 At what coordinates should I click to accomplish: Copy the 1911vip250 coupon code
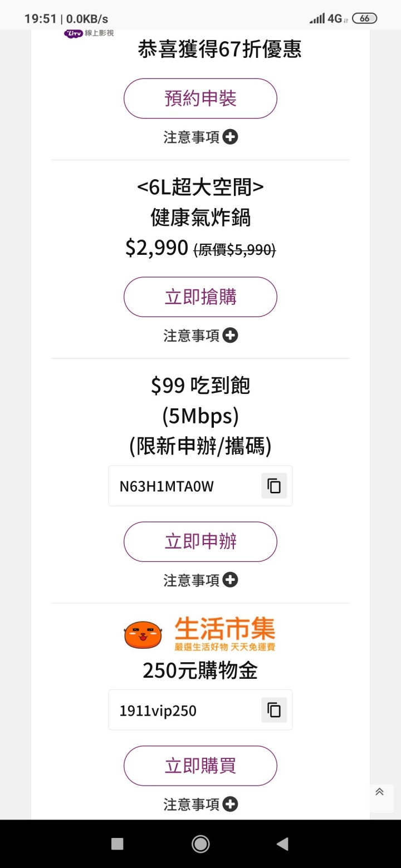[x=274, y=710]
